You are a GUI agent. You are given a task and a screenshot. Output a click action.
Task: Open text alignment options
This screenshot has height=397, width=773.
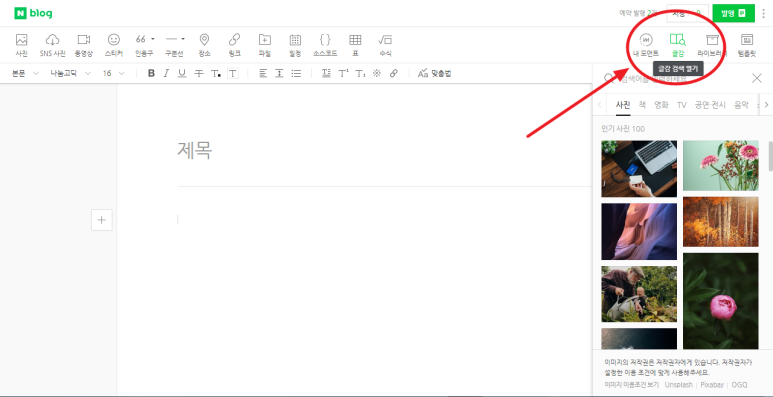(x=263, y=73)
